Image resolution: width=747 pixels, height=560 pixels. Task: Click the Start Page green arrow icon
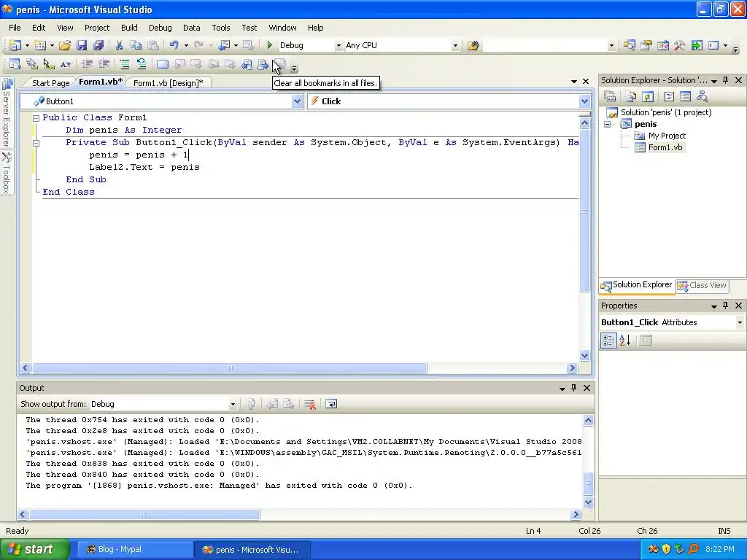pos(697,45)
